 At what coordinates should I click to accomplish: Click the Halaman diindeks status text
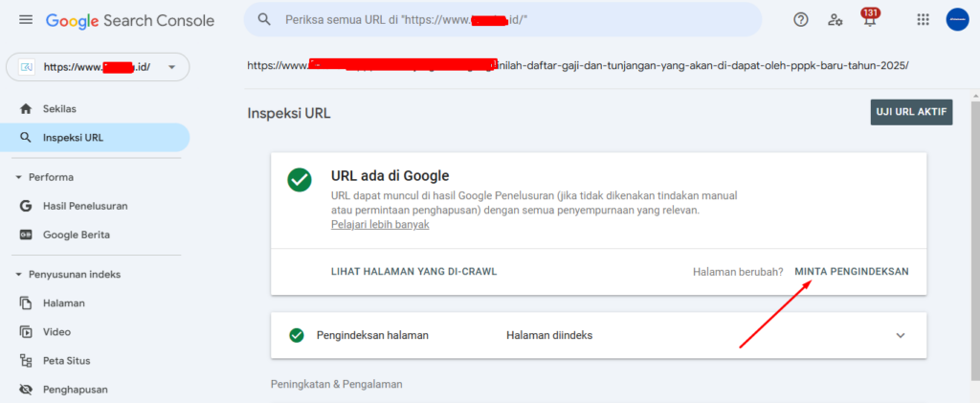[x=549, y=336]
